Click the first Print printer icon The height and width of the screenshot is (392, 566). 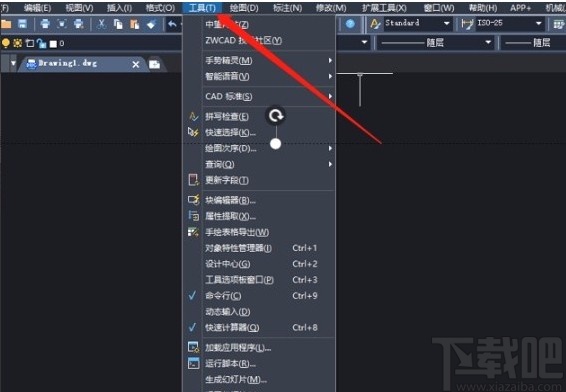(45, 24)
